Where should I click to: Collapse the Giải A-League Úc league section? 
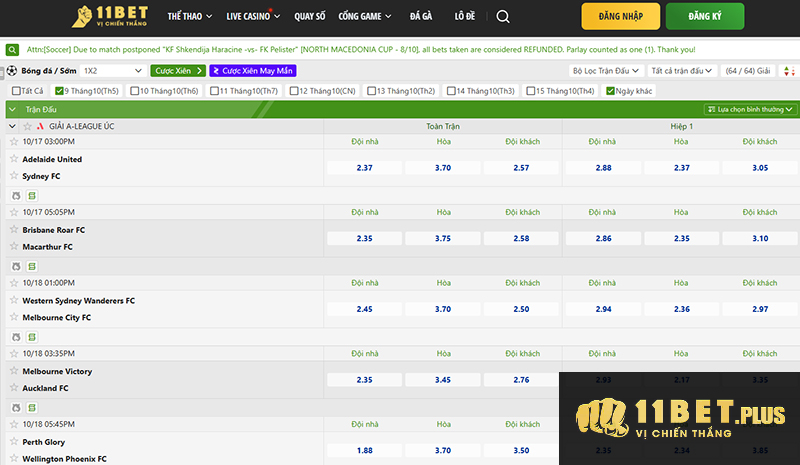click(x=12, y=127)
